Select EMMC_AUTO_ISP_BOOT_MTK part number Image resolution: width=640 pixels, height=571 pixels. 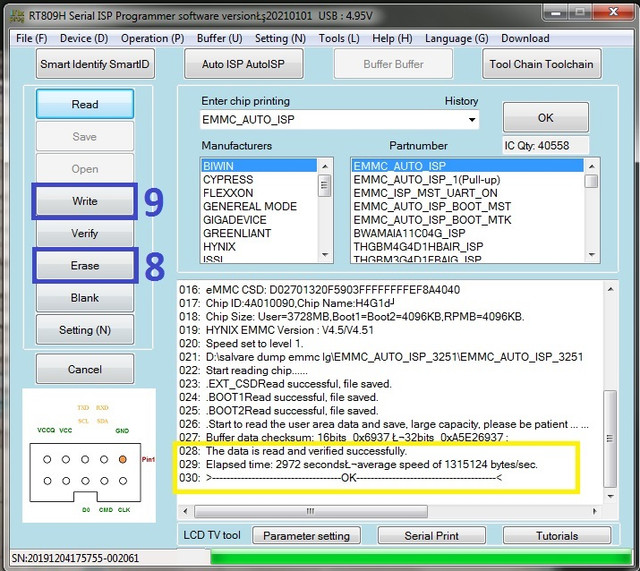pos(467,220)
